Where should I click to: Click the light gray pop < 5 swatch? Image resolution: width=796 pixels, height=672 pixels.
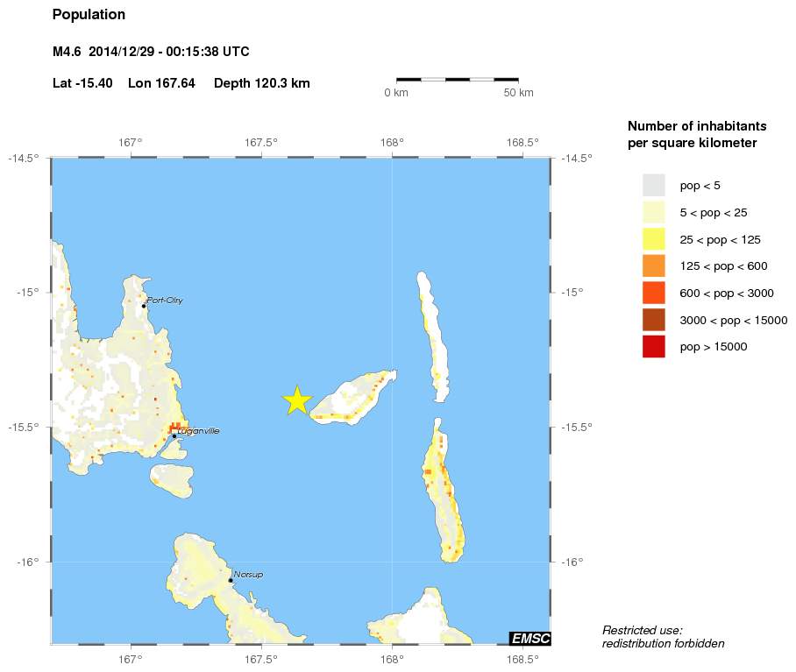[x=654, y=185]
